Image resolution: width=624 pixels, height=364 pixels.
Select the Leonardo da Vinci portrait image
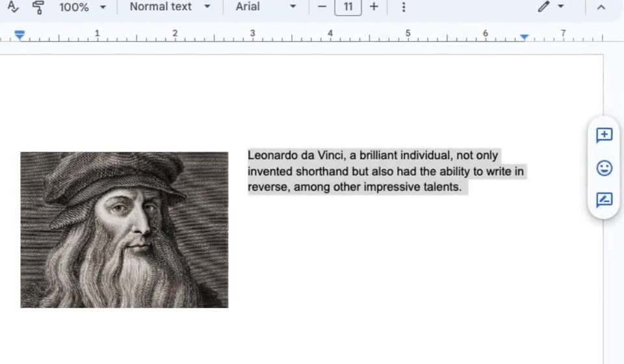tap(124, 229)
